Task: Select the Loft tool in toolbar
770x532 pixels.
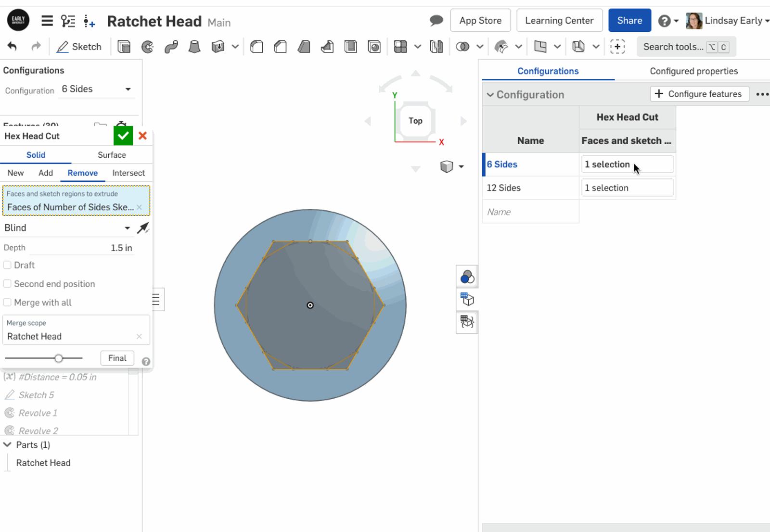Action: pos(194,47)
